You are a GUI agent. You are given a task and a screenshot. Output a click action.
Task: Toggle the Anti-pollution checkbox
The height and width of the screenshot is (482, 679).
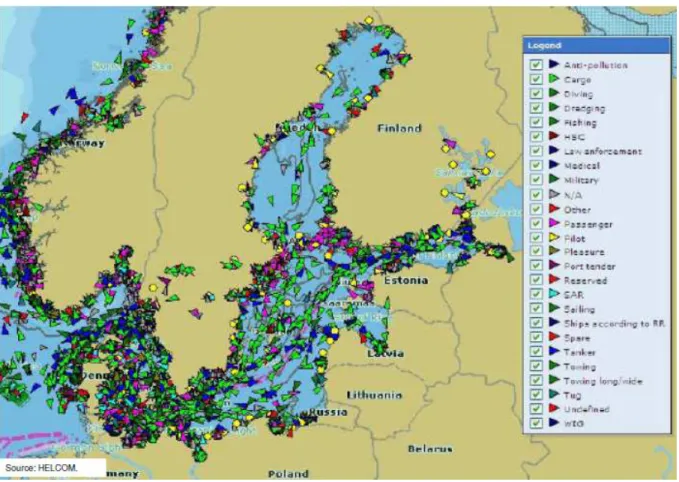(x=536, y=65)
